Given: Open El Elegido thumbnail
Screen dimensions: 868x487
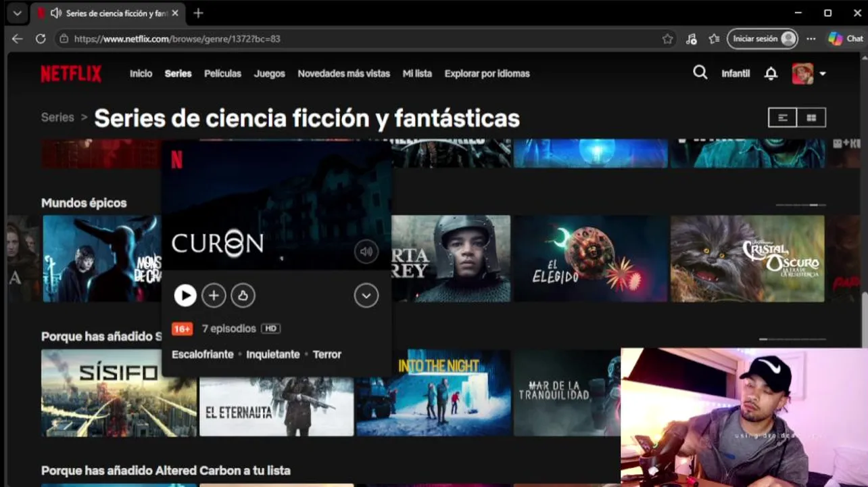Looking at the screenshot, I should (x=590, y=258).
